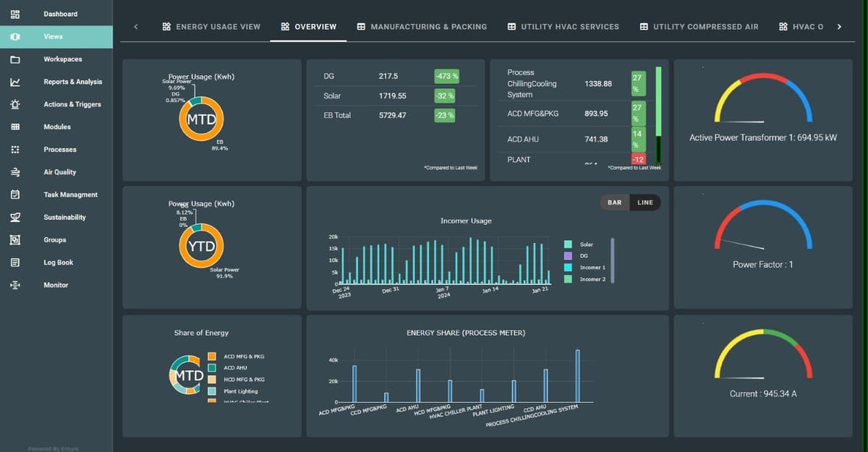Expand hidden tabs using the right chevron arrow
The width and height of the screenshot is (868, 452).
tap(840, 26)
